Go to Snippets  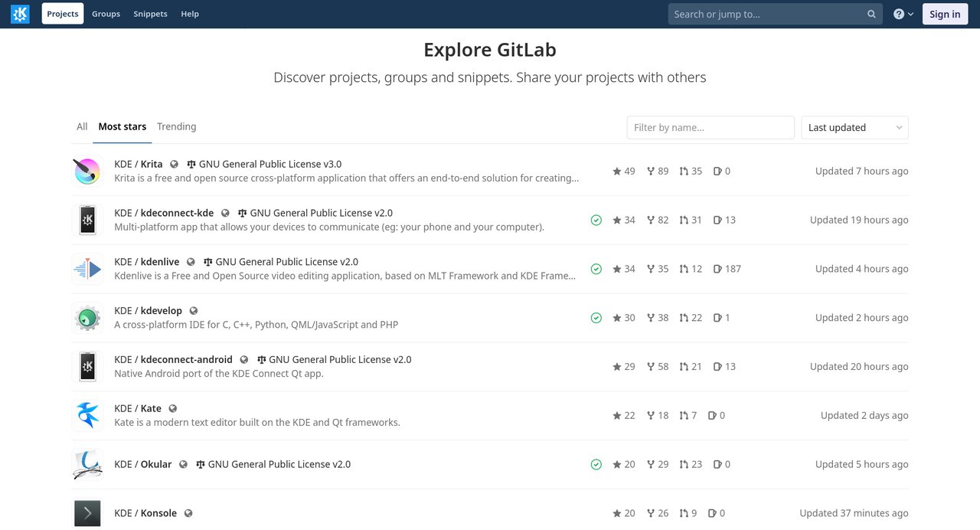(150, 14)
